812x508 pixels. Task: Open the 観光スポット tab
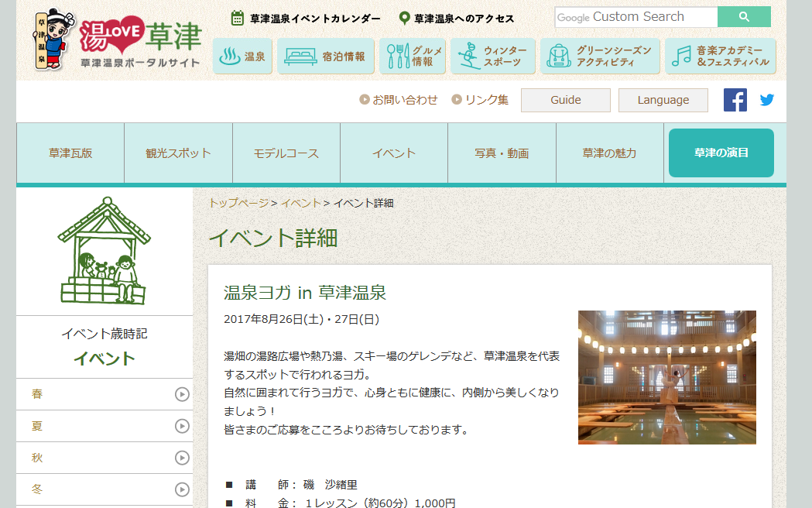tap(178, 153)
